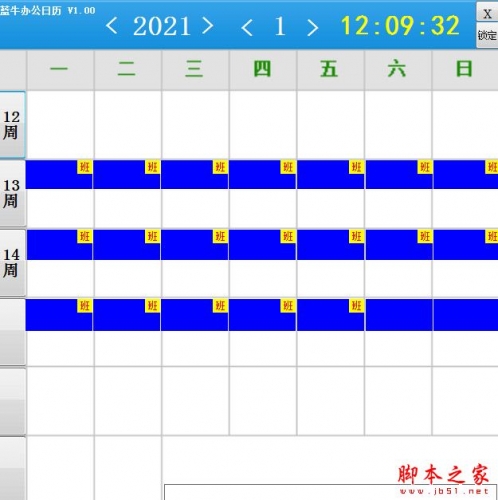This screenshot has height=500, width=498.
Task: Click the 班 badge on week 13 Wednesday
Action: click(x=220, y=167)
